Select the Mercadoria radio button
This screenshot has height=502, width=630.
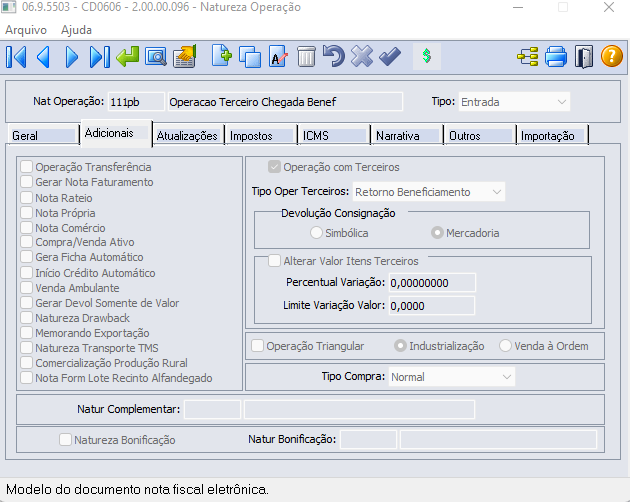(x=437, y=233)
